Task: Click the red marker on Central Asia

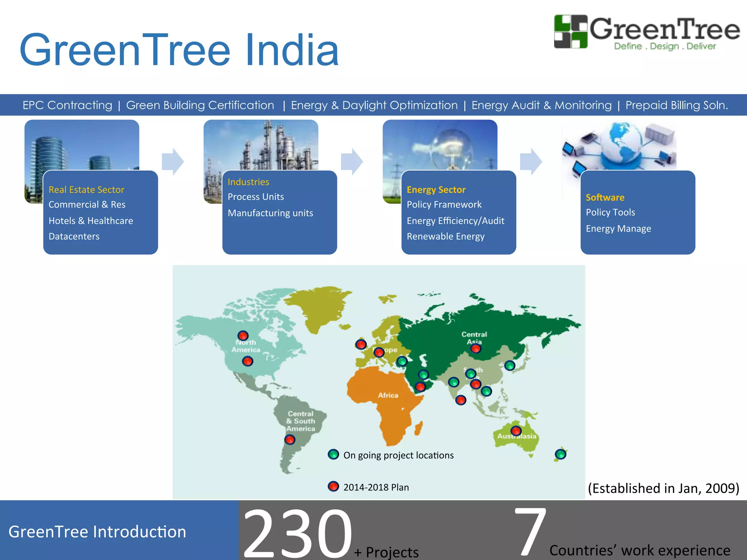Action: point(476,349)
